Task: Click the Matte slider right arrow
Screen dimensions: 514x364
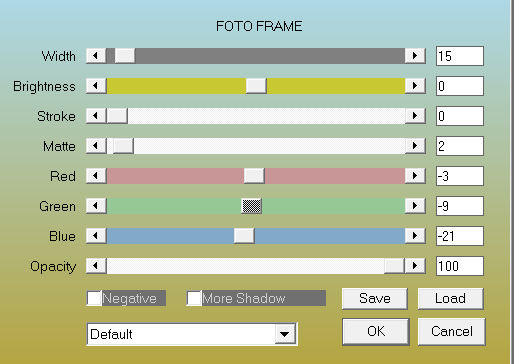Action: tap(415, 146)
